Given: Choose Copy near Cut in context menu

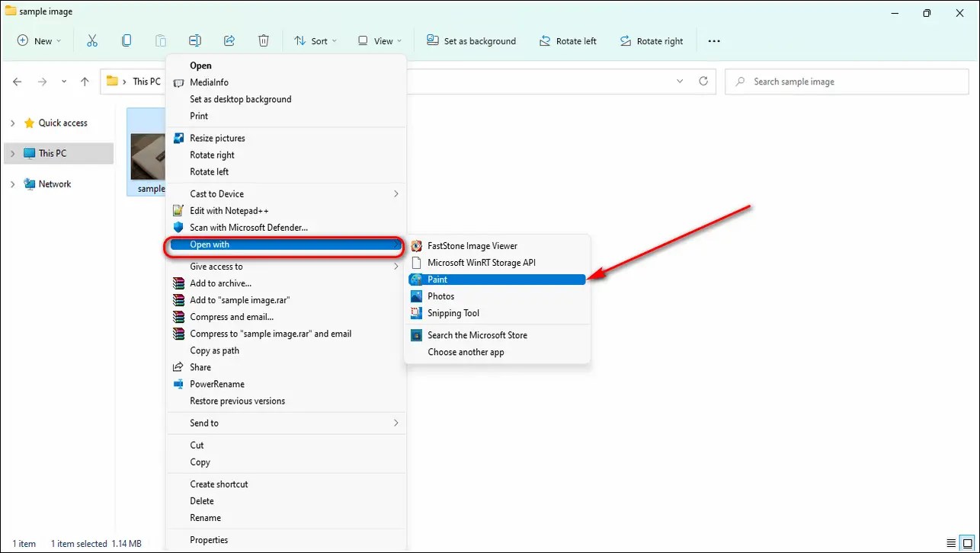Looking at the screenshot, I should tap(285, 462).
